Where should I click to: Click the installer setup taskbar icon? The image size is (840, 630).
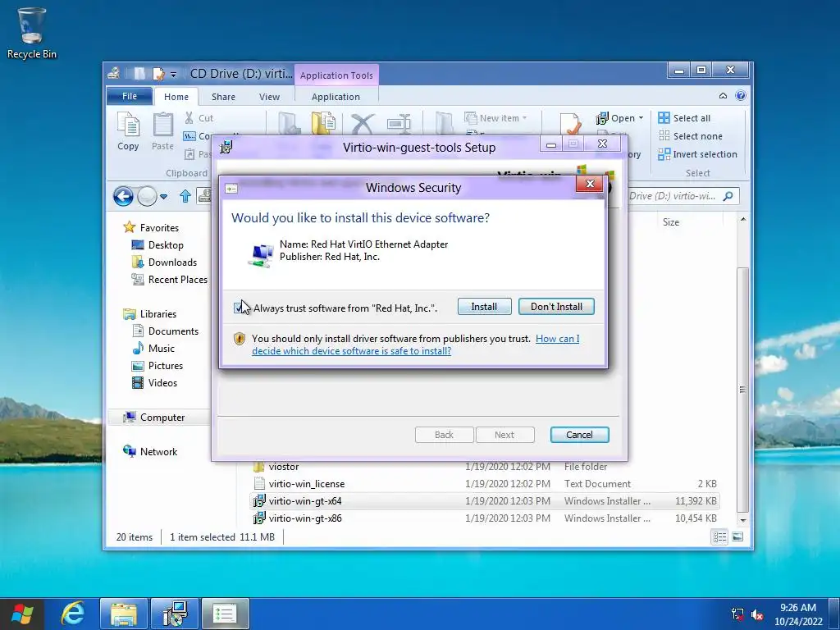tap(175, 614)
